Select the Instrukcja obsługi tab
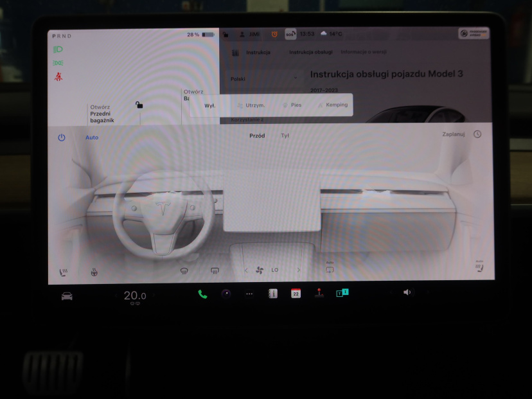The image size is (532, 399). (x=311, y=52)
